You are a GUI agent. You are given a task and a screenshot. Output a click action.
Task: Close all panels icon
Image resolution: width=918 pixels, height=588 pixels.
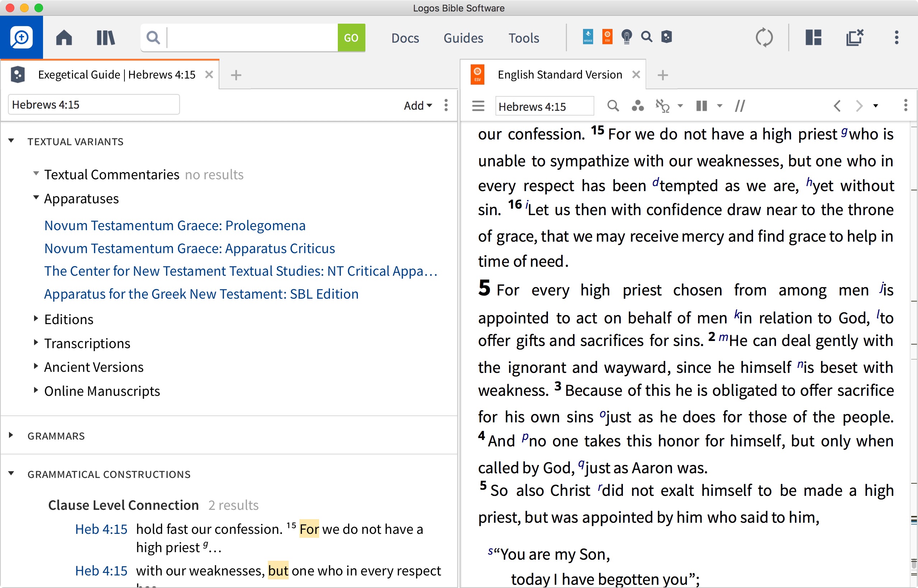(x=855, y=37)
